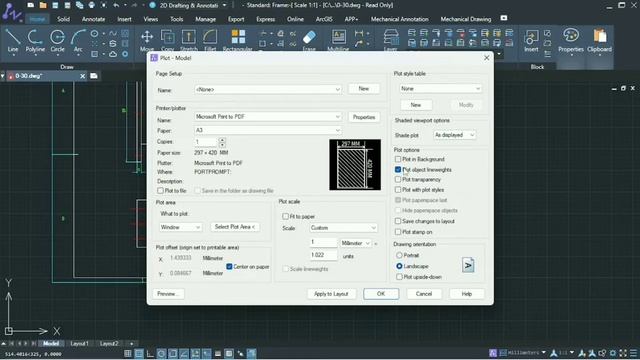Open the Paper size A3 dropdown

click(268, 130)
